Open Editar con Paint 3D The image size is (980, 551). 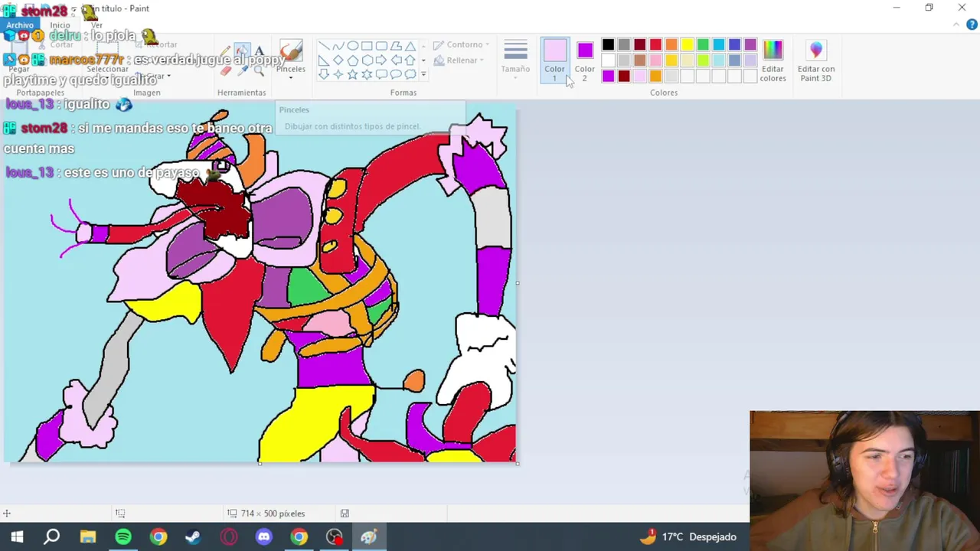tap(815, 60)
